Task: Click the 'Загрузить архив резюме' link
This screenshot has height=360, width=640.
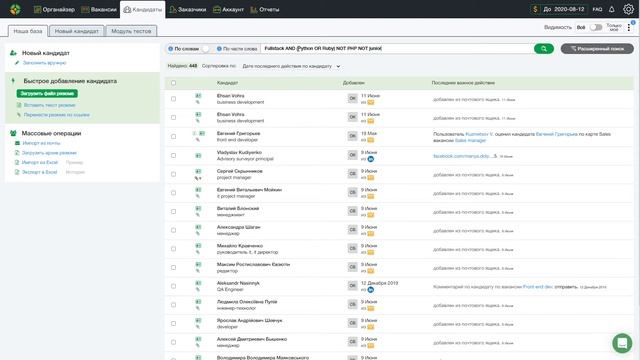Action: tap(49, 153)
